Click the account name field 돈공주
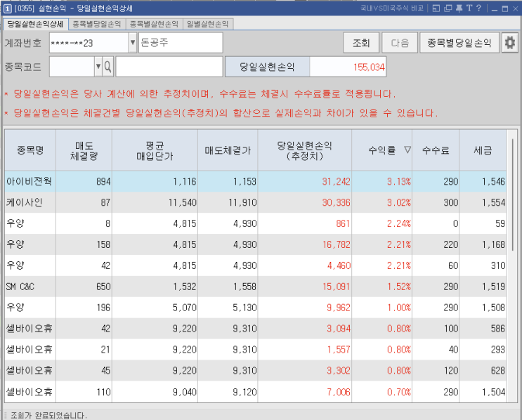 click(x=181, y=43)
